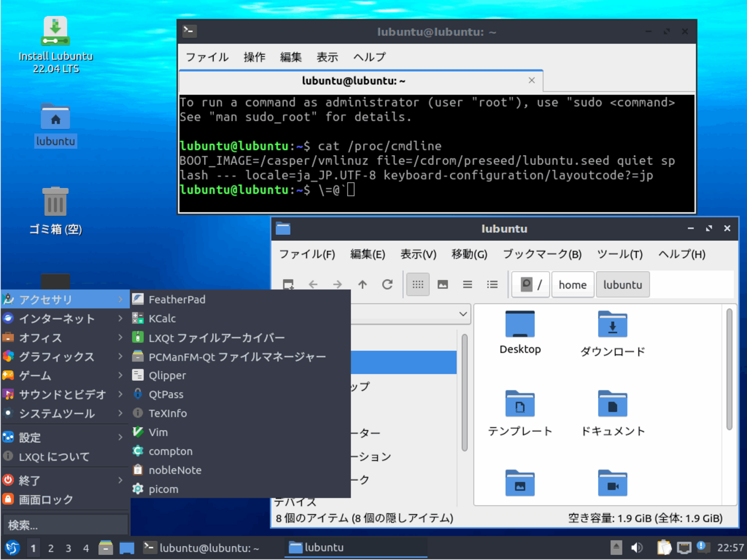Screen dimensions: 747x560
Task: Open the Bookmarks menu in file manager
Action: [542, 254]
